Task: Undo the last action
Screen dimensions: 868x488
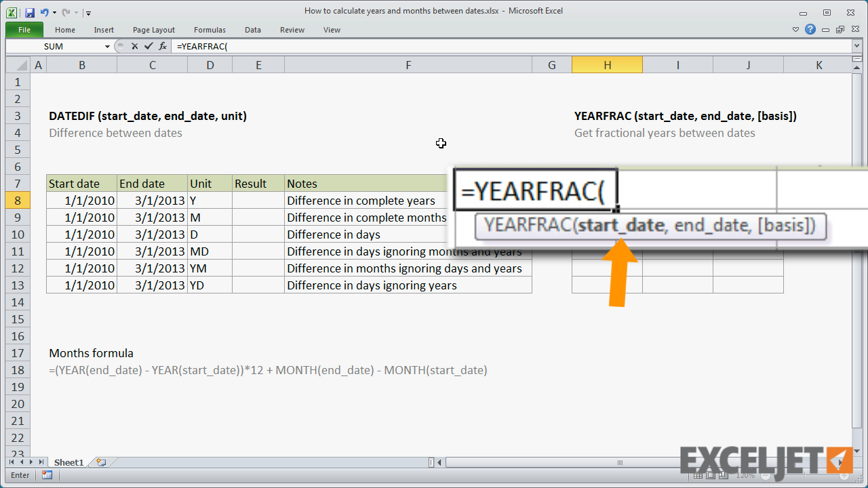Action: tap(43, 12)
